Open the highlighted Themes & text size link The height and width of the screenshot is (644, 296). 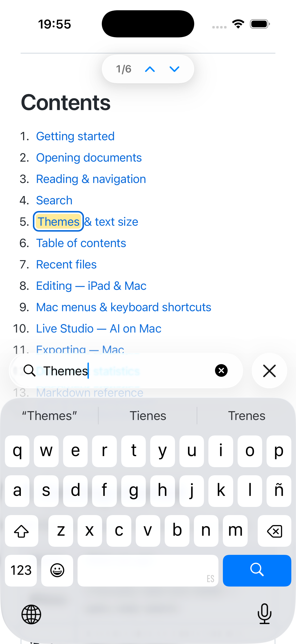pos(87,222)
